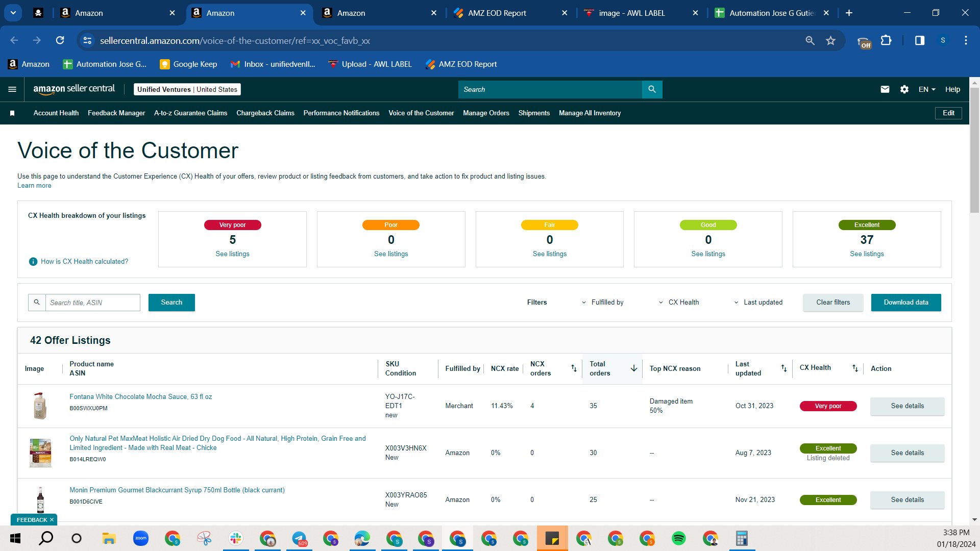Click the Download data button
This screenshot has width=980, height=551.
click(x=906, y=303)
